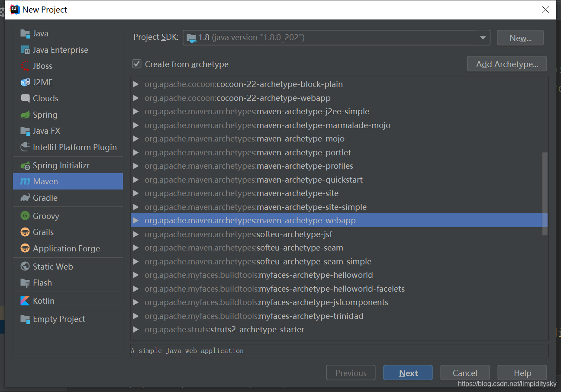Click the Cancel button

(465, 373)
